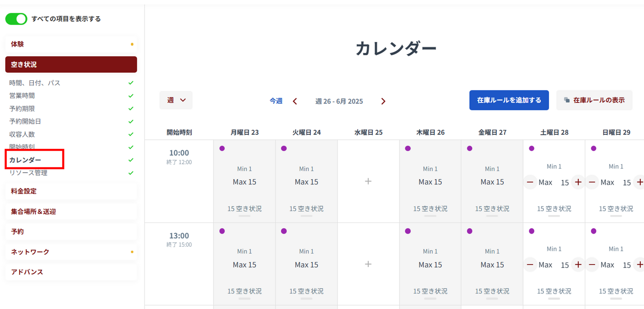Click purple status dot on Monday 23 at 10:00
Viewport: 644px width, 309px height.
point(222,148)
